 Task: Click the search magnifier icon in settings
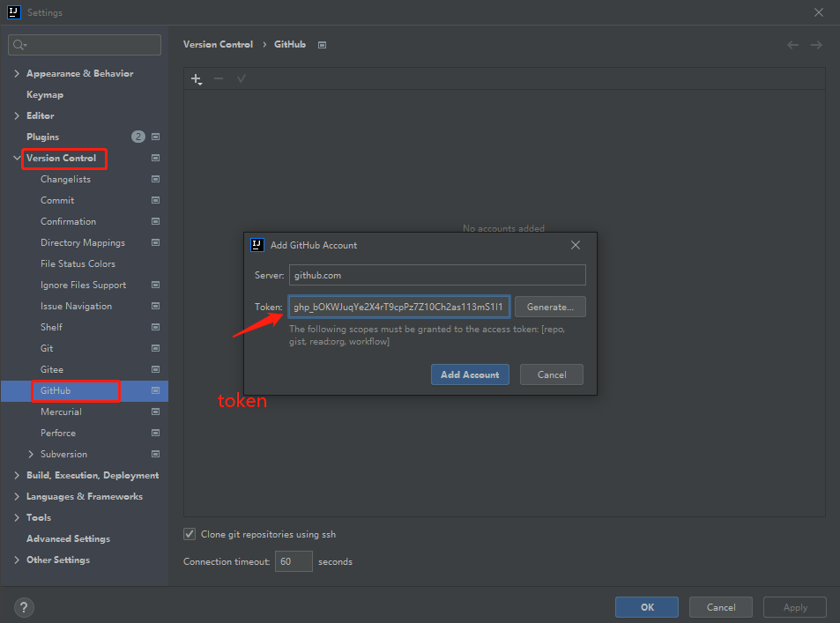pyautogui.click(x=19, y=45)
